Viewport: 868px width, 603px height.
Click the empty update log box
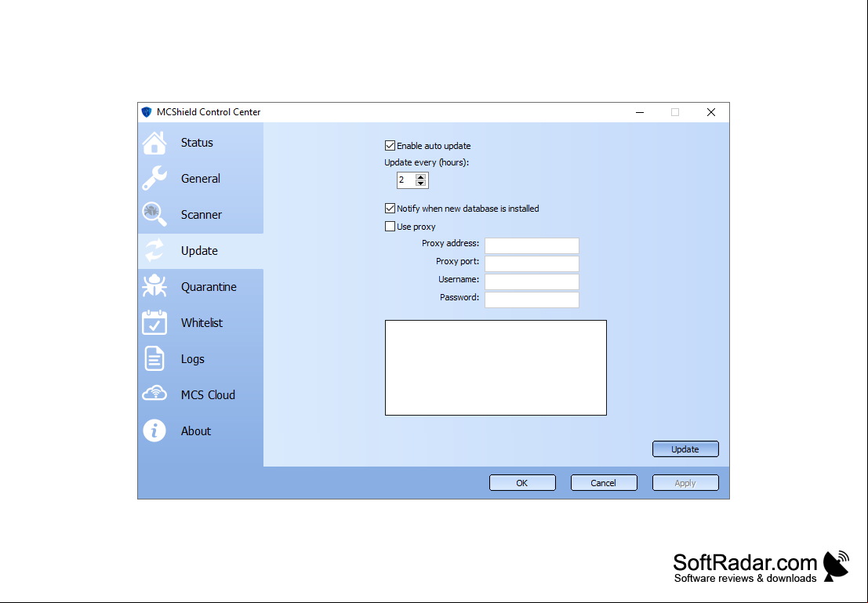click(496, 368)
